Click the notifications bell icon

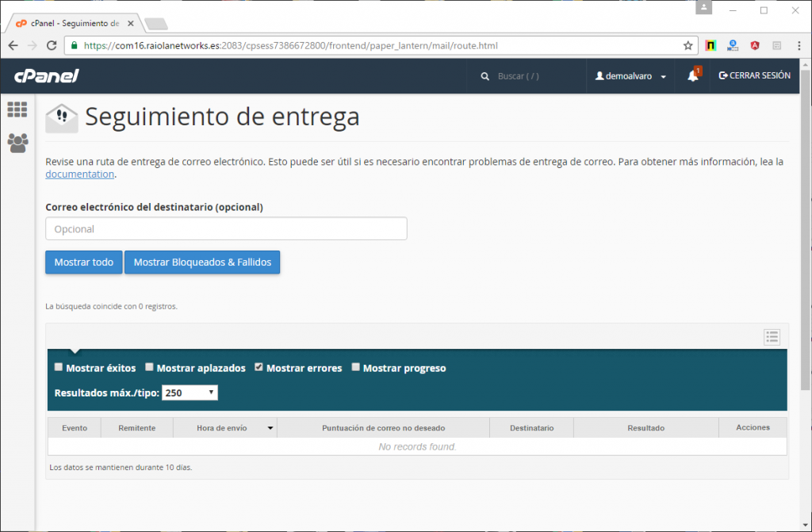(x=693, y=76)
